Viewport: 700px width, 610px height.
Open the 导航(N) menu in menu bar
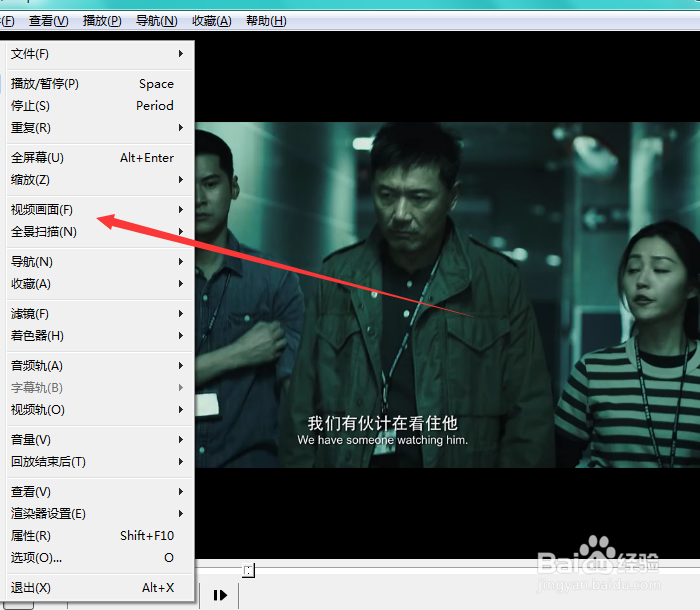coord(157,21)
